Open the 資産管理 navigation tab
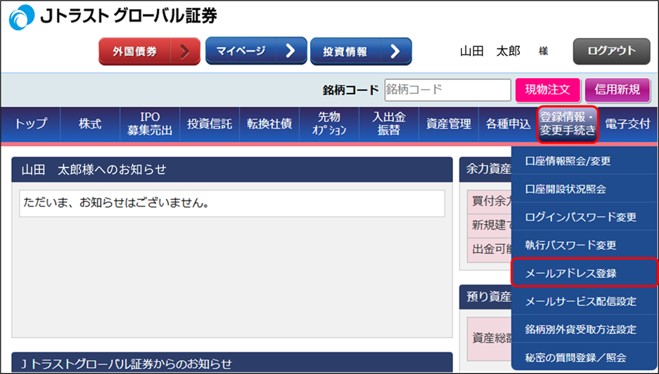Viewport: 659px width, 374px height. (448, 124)
